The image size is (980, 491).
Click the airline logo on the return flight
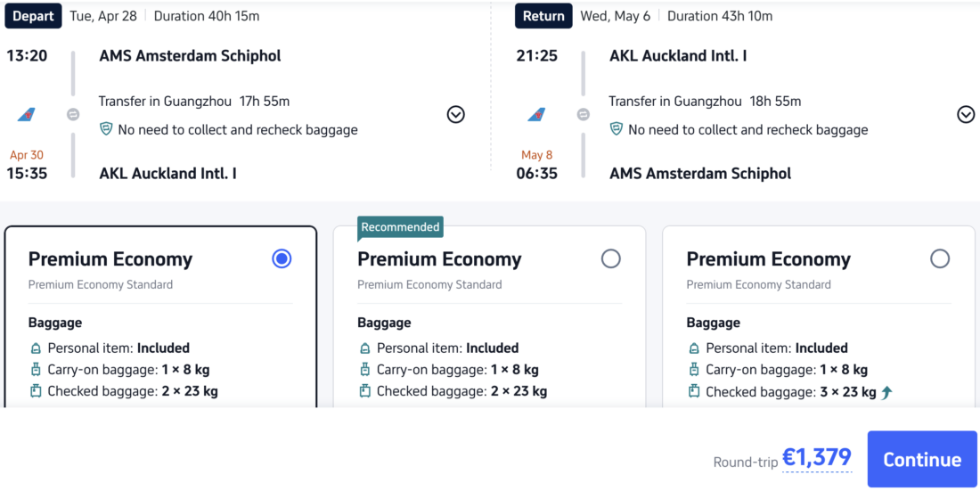[536, 115]
